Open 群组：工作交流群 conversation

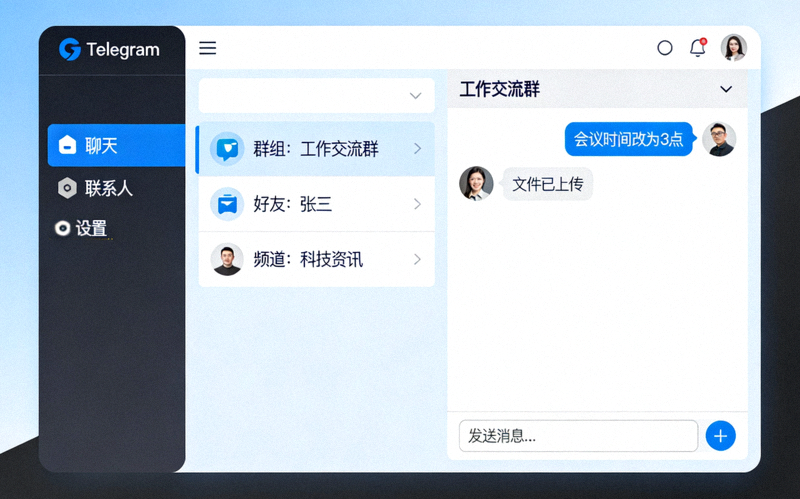(x=315, y=149)
